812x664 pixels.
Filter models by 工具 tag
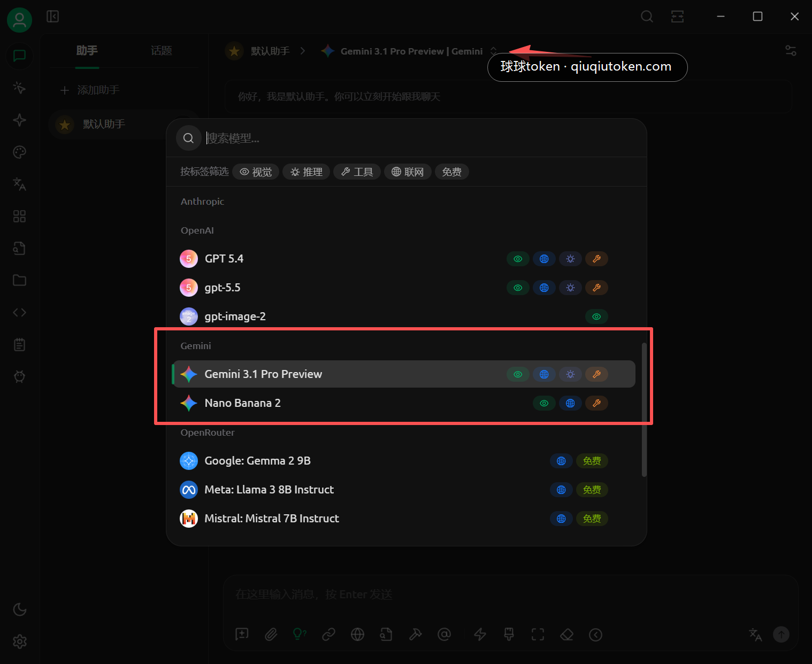click(357, 172)
